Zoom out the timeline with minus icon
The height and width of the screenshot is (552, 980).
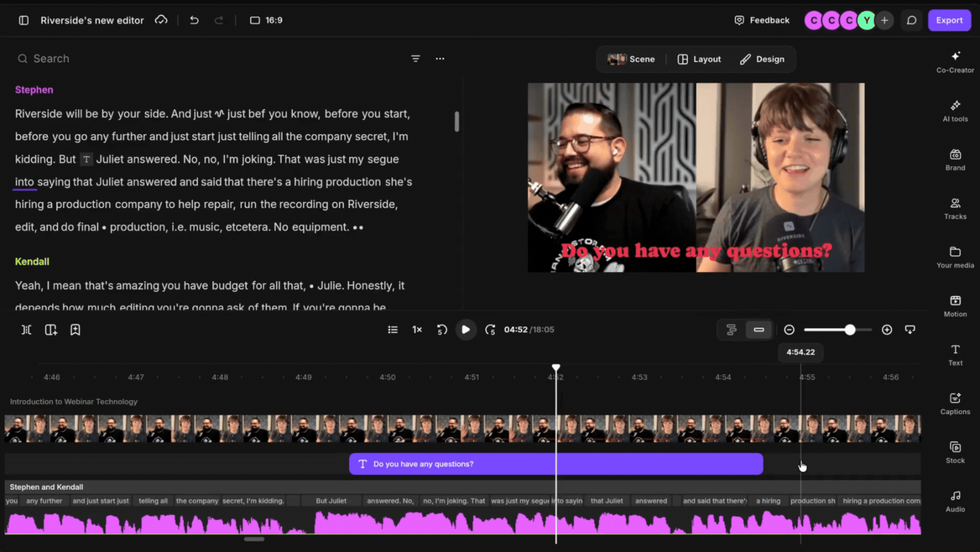[789, 330]
